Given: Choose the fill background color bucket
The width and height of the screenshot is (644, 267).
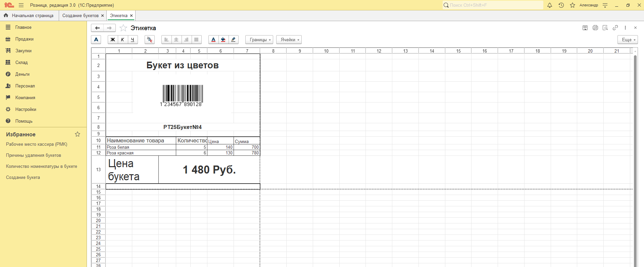Looking at the screenshot, I should tap(223, 40).
